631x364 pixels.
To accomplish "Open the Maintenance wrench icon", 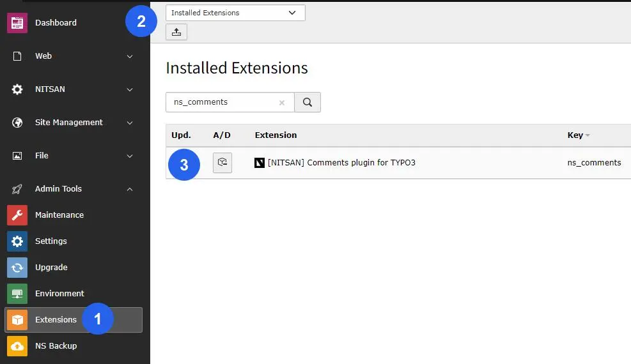I will [x=17, y=215].
